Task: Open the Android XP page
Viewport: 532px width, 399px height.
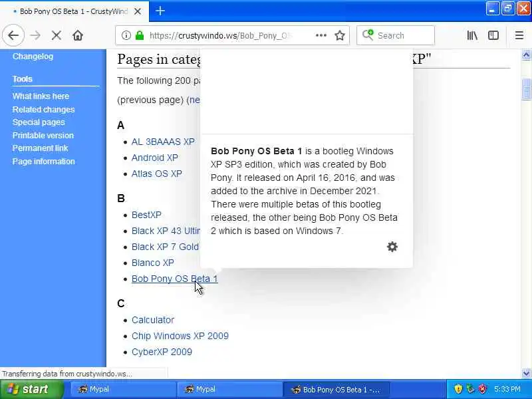Action: click(155, 158)
